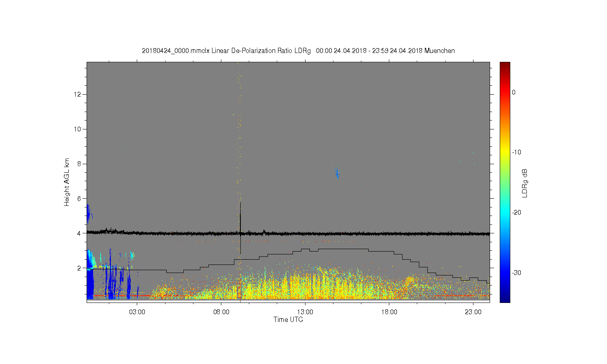This screenshot has width=607, height=364.
Task: Click the 08:00 time tick label
Action: (221, 312)
